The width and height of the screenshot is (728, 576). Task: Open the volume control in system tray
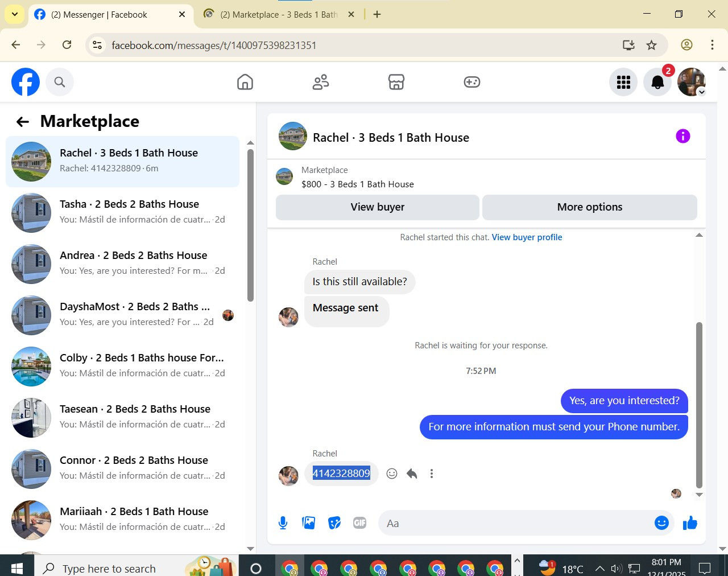(x=617, y=568)
